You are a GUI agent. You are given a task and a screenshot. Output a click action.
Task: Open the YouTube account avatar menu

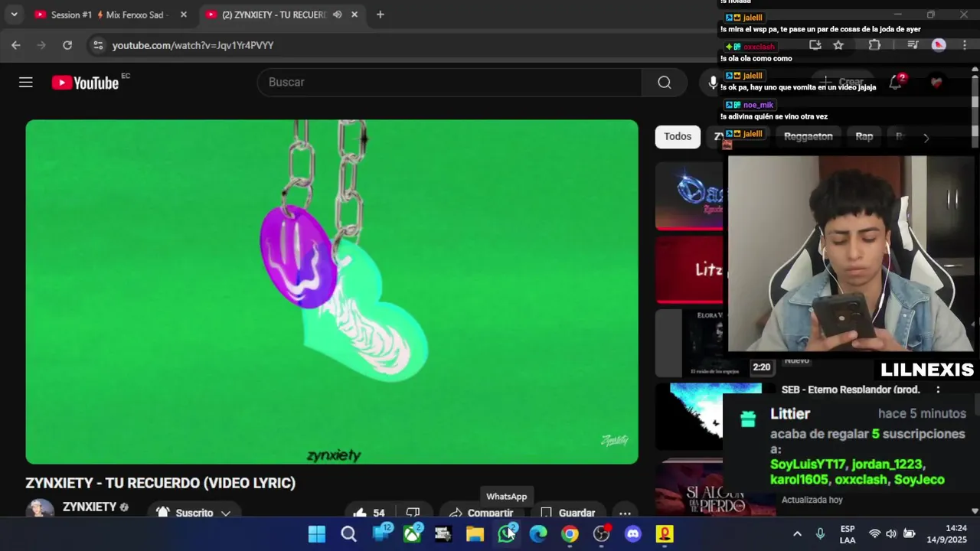click(x=936, y=82)
